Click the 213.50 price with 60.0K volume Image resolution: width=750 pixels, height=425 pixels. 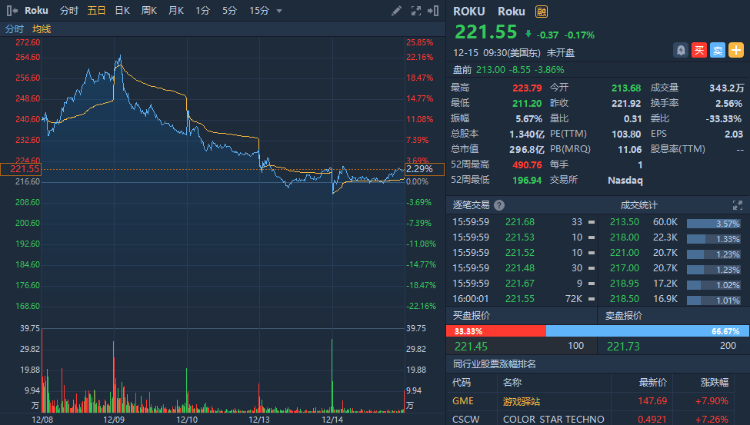click(624, 222)
